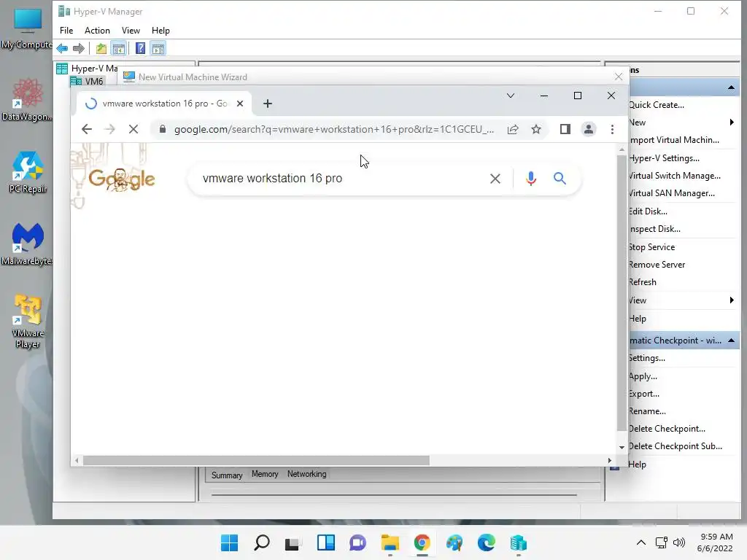Toggle the show/hide console tree toolbar icon
Viewport: 747px width, 560px height.
click(119, 48)
